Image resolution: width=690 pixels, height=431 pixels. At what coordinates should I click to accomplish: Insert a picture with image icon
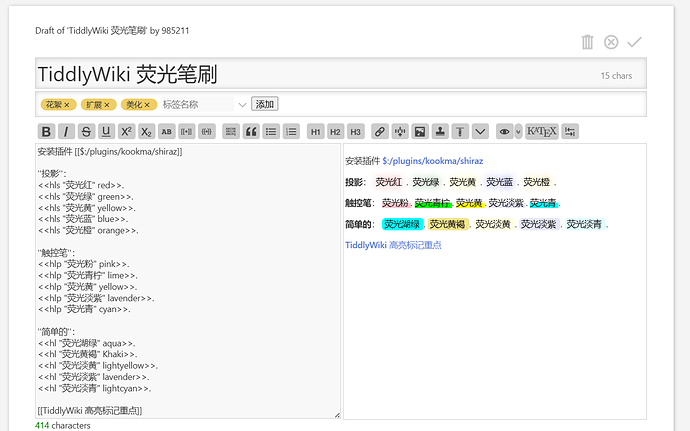(420, 131)
